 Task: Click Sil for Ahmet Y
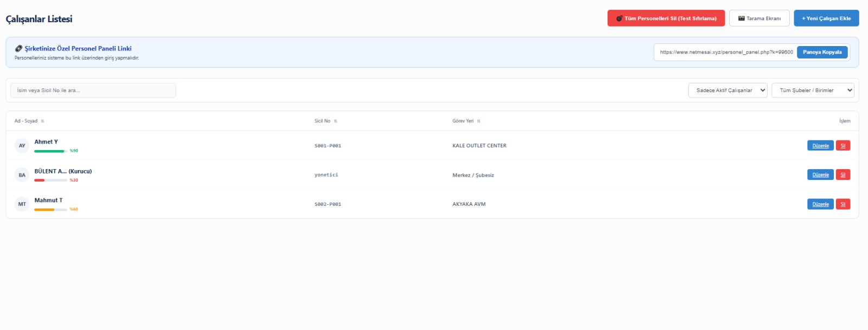(x=843, y=145)
